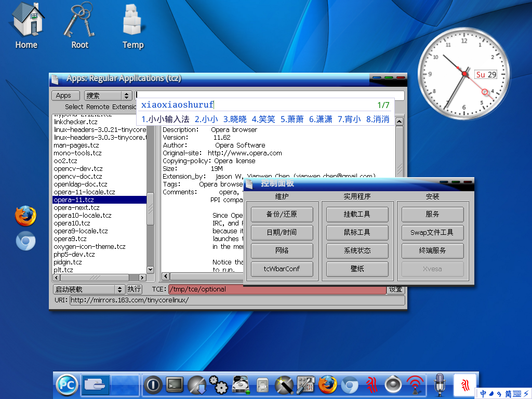Open 挂载工具 mount tool

[357, 215]
